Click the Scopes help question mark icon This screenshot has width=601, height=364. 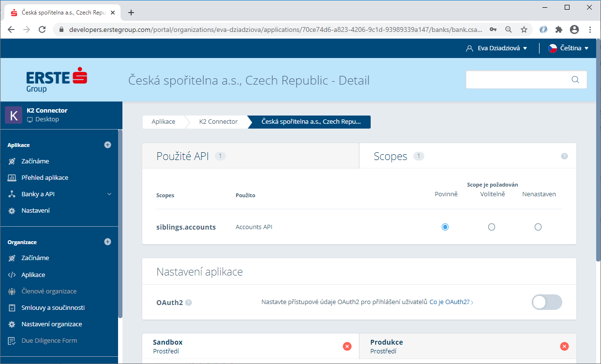click(x=564, y=156)
